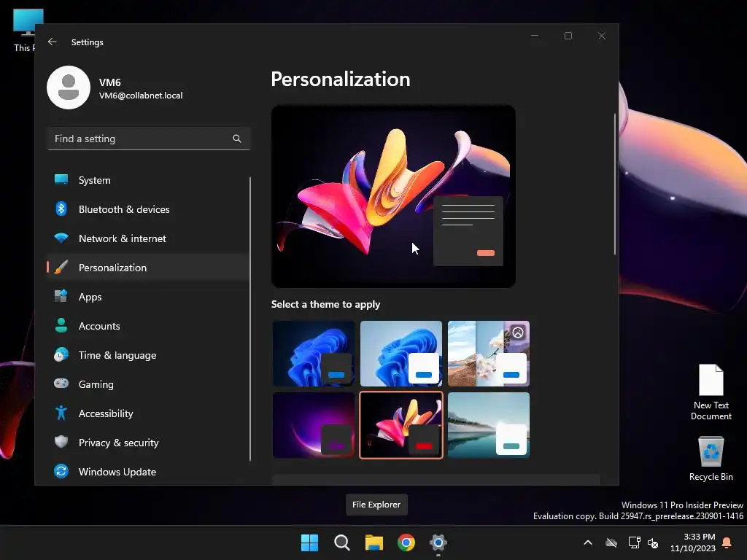
Task: Click the Personalization paintbrush icon
Action: click(61, 267)
